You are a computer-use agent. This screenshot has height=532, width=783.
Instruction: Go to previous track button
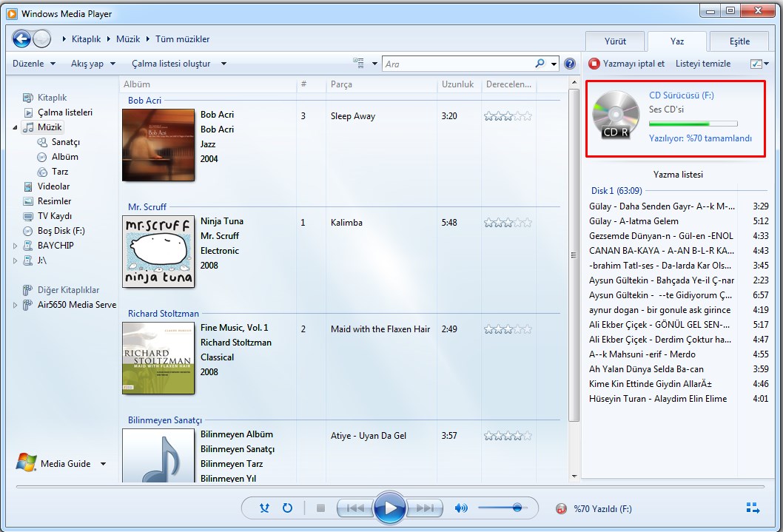[355, 508]
